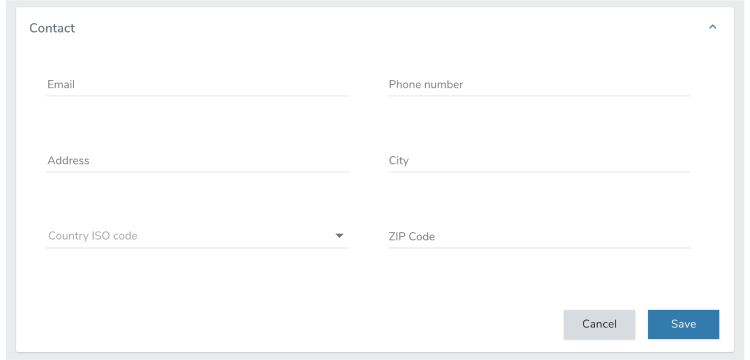Screen dimensions: 750x360
Task: Select the City text field
Action: (x=540, y=161)
